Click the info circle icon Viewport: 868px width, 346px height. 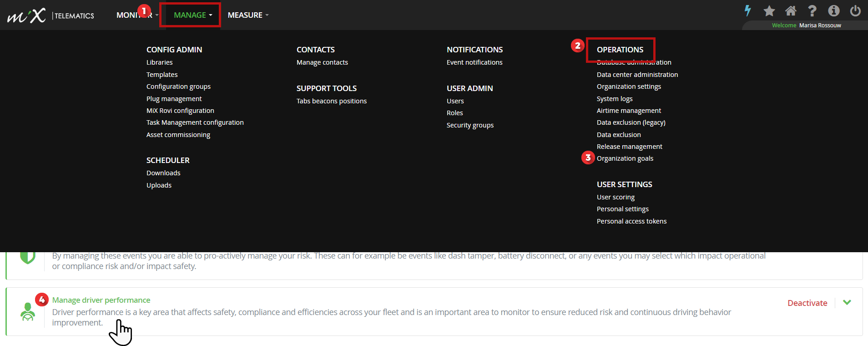[834, 10]
